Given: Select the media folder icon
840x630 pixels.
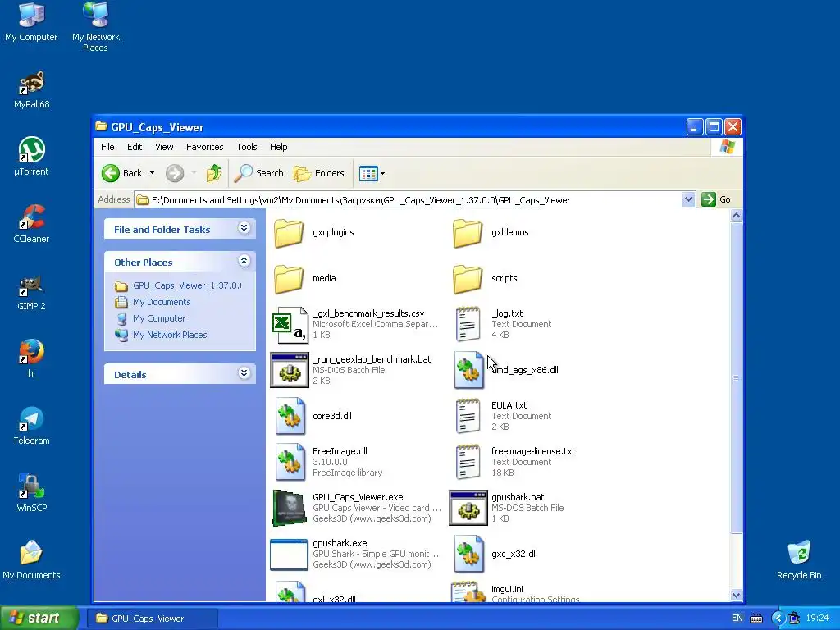Looking at the screenshot, I should coord(290,279).
